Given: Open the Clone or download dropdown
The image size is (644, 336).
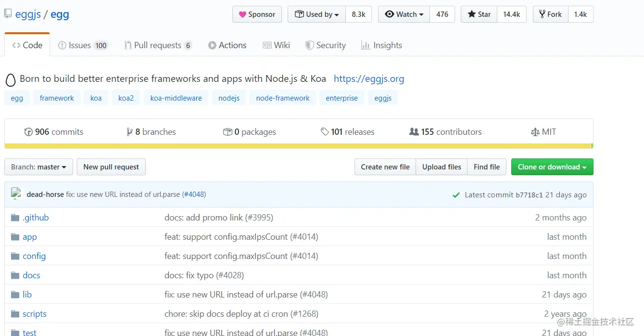Looking at the screenshot, I should [552, 167].
